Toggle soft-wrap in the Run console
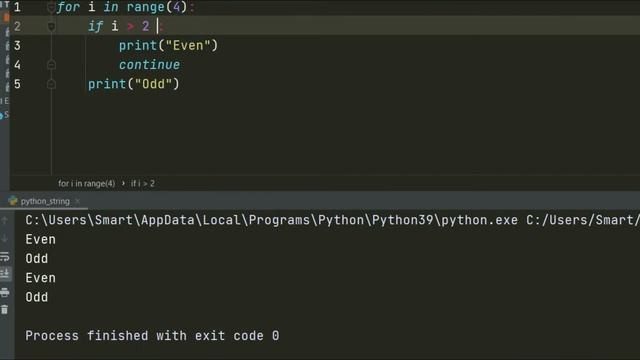640x360 pixels. (5, 257)
